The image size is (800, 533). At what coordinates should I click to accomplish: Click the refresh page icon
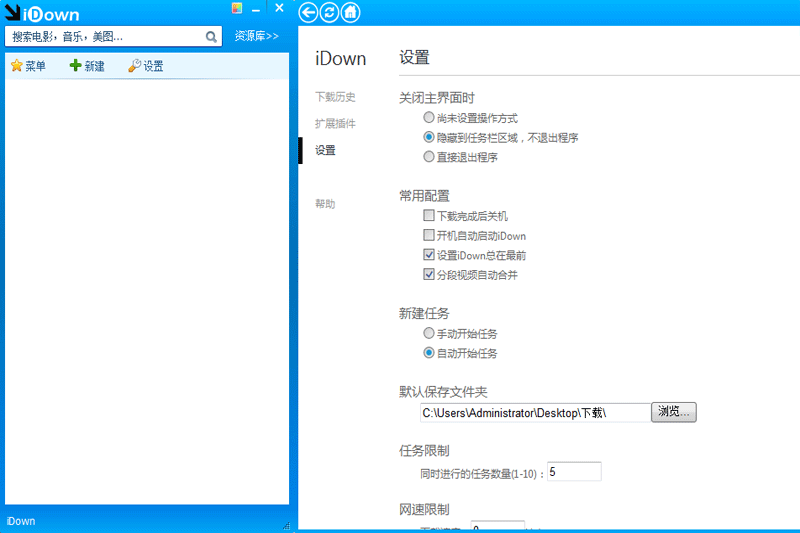[x=329, y=12]
